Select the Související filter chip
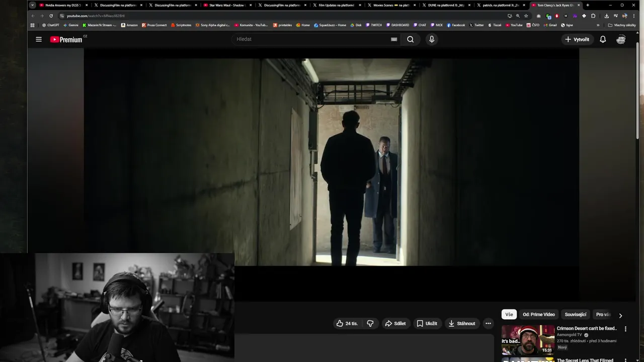Viewport: 644px width, 362px height. (x=576, y=314)
